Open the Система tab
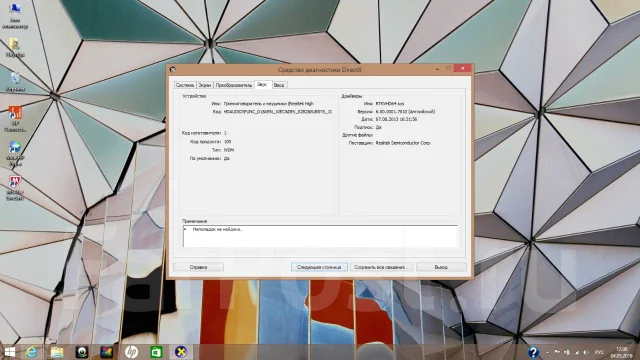 185,85
